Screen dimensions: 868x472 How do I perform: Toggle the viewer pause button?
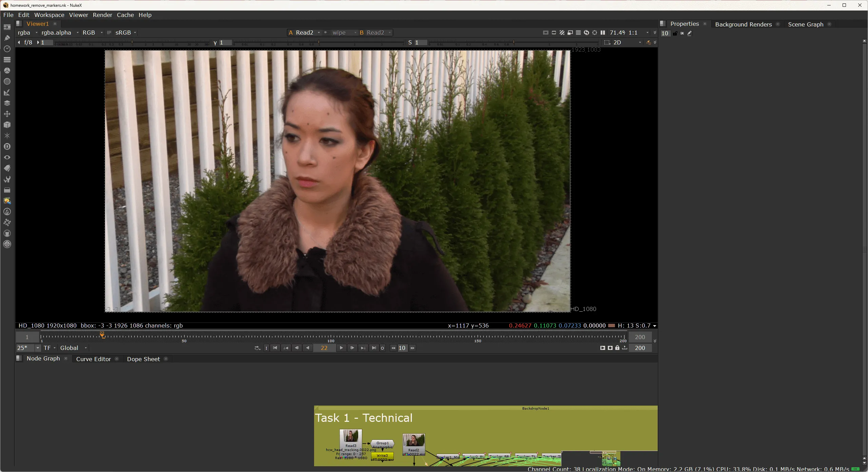[603, 33]
